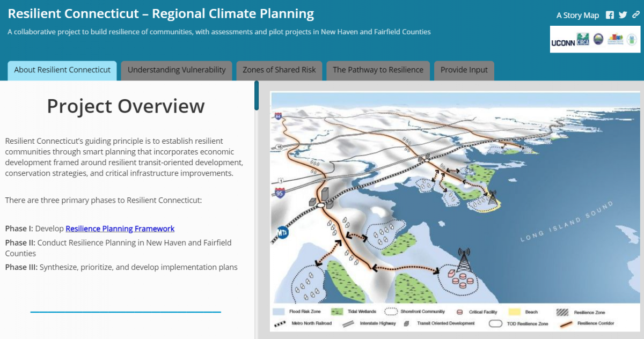
Task: Click the cell tower icon near critical facilities
Action: tap(463, 260)
